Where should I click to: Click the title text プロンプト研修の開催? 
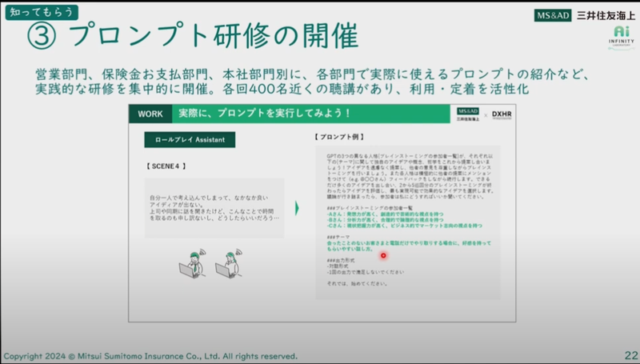click(214, 36)
